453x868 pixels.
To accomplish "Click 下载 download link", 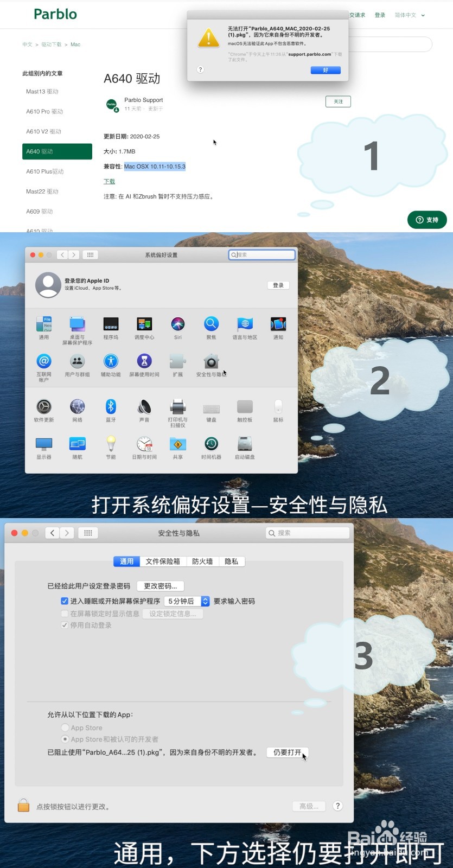I will (x=109, y=181).
